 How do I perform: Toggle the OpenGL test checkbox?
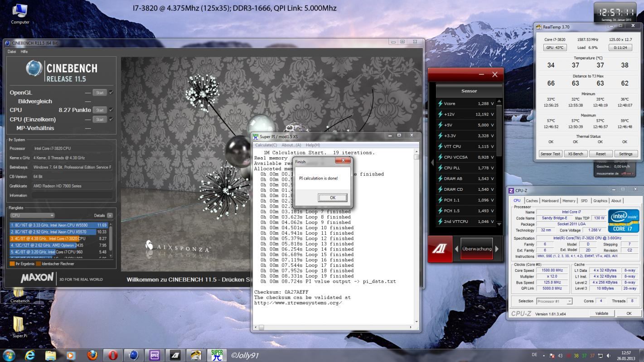(x=111, y=92)
